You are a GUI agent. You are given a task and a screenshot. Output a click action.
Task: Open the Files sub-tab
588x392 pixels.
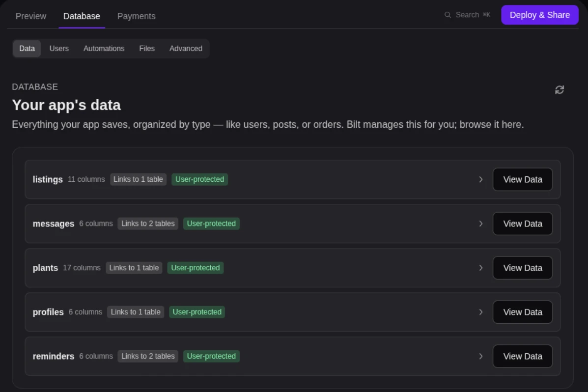point(146,49)
